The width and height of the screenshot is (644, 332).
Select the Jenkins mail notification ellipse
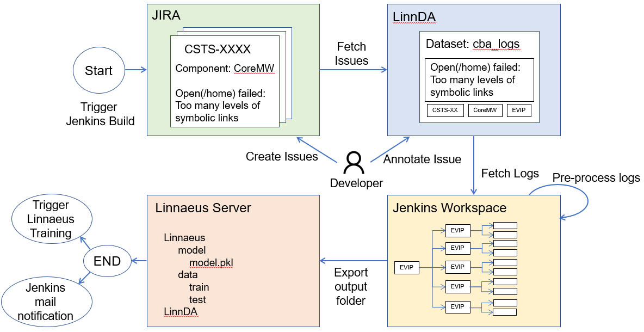click(x=46, y=301)
